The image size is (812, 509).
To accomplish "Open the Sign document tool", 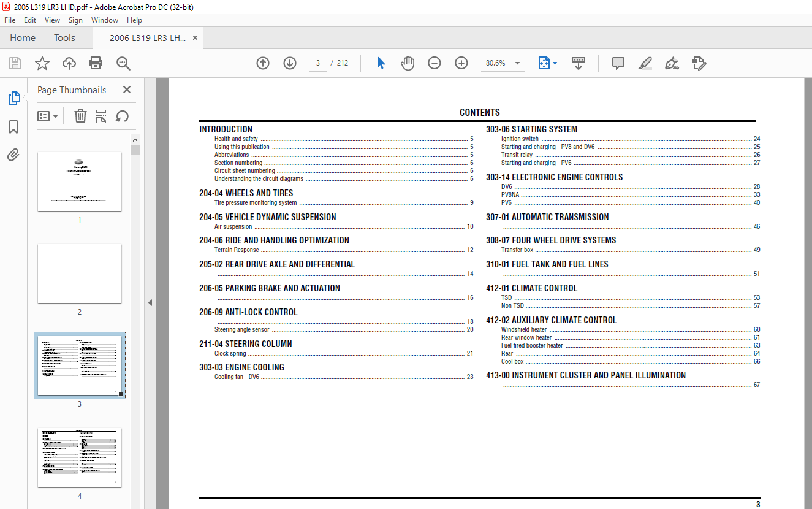I will (x=672, y=63).
